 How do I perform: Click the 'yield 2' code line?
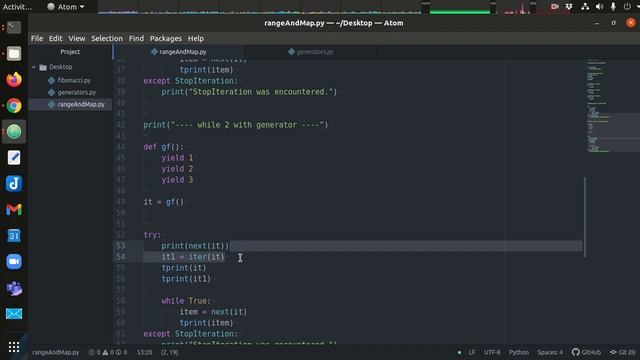(177, 169)
